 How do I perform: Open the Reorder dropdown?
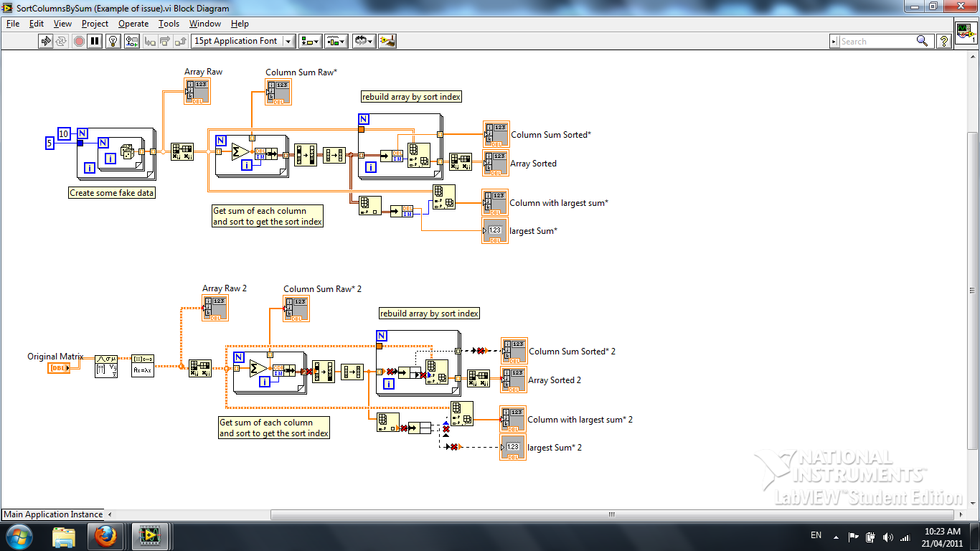pyautogui.click(x=364, y=41)
